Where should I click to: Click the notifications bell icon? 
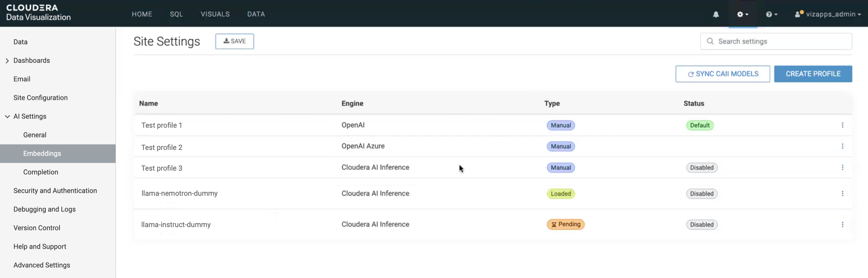click(716, 14)
